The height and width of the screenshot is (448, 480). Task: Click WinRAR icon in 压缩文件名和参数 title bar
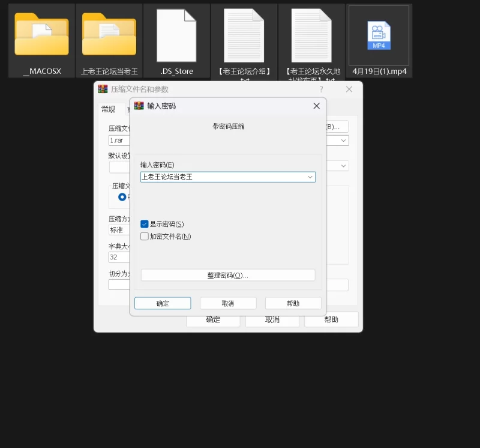click(x=103, y=89)
